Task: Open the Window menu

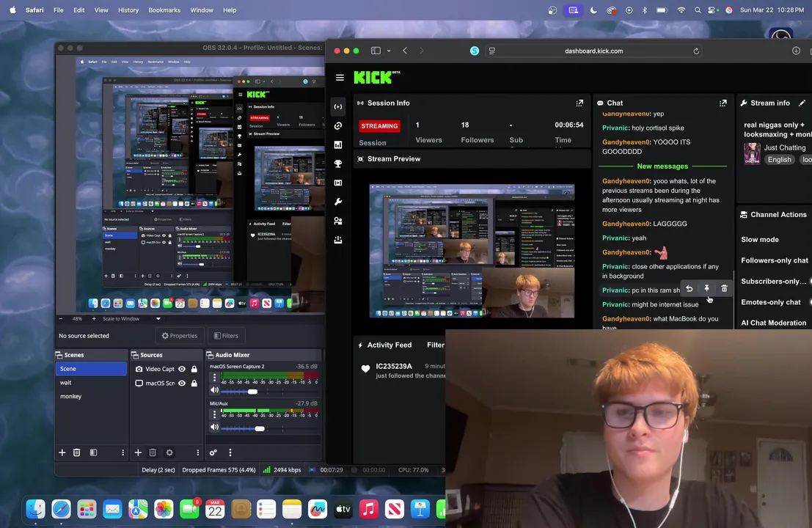Action: point(202,10)
